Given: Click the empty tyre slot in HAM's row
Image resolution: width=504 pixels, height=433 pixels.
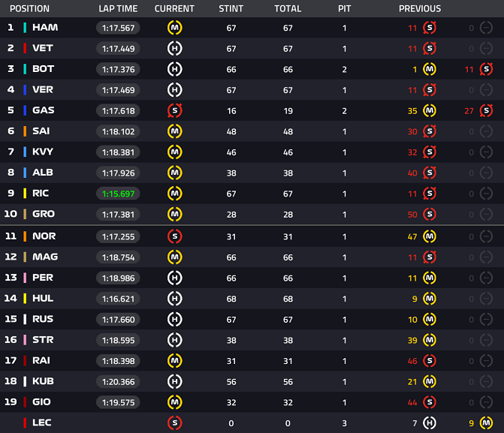Looking at the screenshot, I should (x=486, y=28).
